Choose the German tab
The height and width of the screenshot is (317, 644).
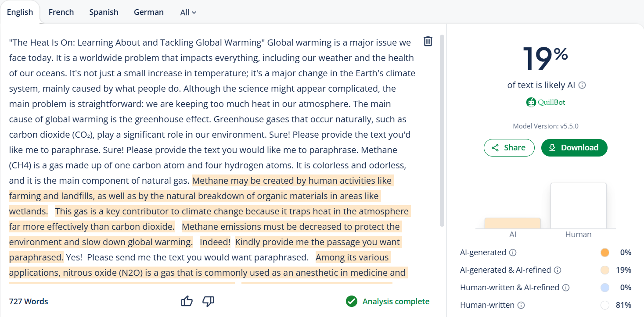coord(148,12)
